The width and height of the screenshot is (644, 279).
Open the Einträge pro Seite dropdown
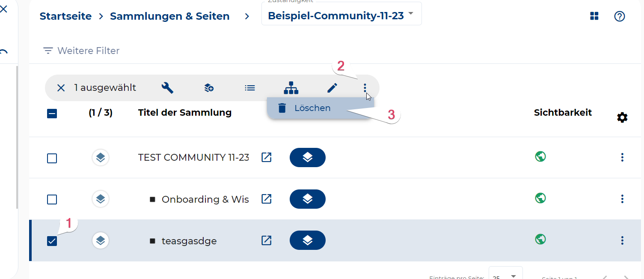(x=505, y=276)
